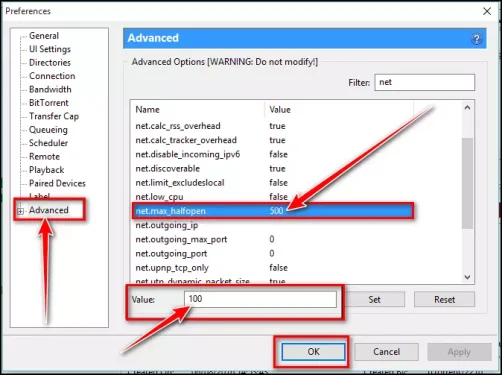Click the options list scroll up arrow
The height and width of the screenshot is (375, 502).
click(x=467, y=108)
